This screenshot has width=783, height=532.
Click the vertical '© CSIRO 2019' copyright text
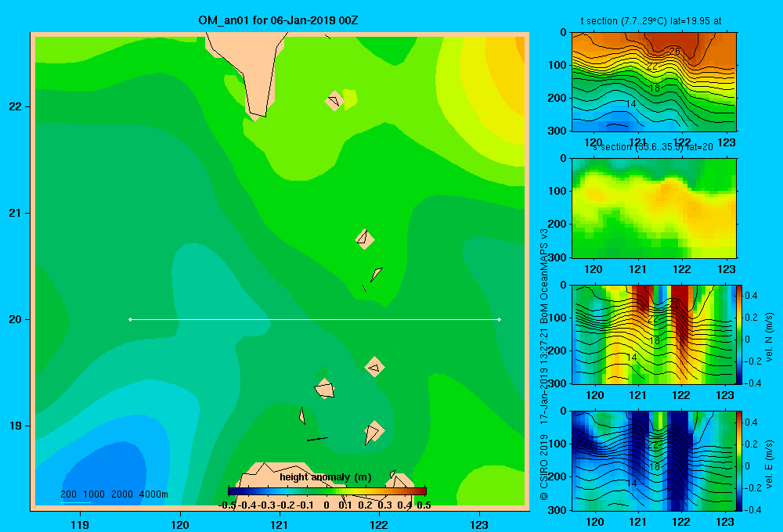pyautogui.click(x=544, y=467)
